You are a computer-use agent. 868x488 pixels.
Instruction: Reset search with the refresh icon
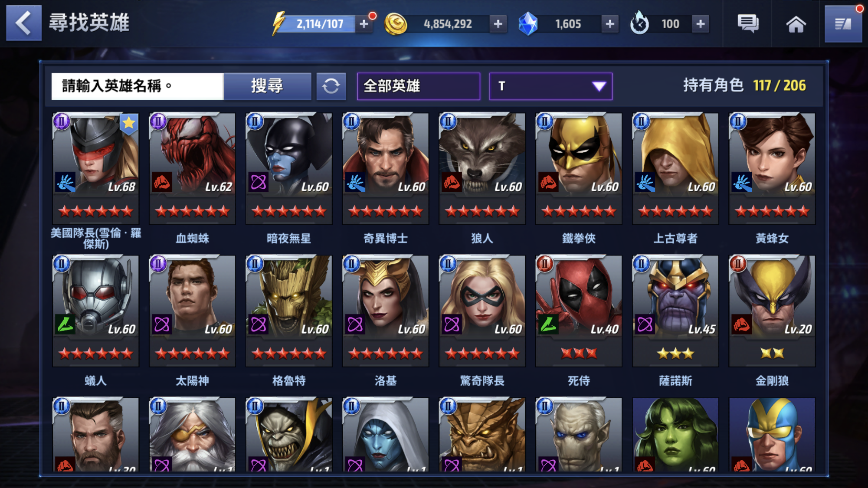click(x=331, y=86)
